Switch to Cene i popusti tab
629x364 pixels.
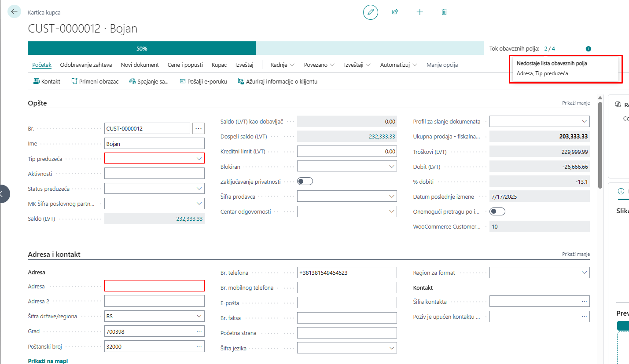185,65
